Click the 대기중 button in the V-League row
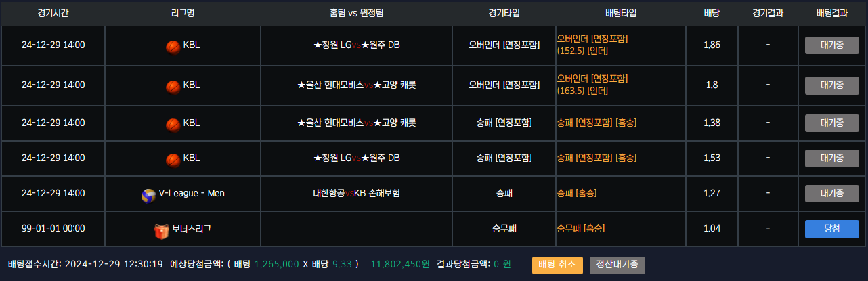868x281 pixels. tap(831, 194)
